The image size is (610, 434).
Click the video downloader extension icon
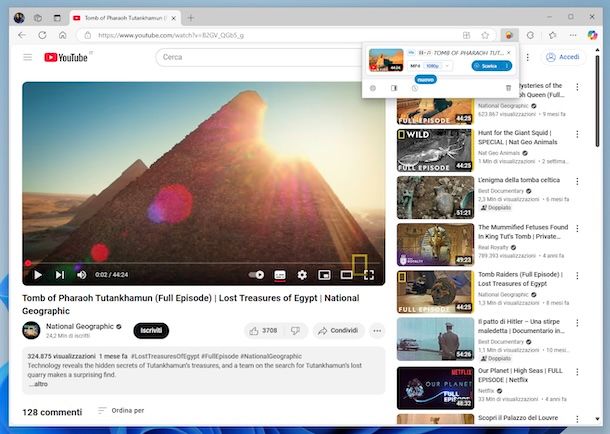(x=509, y=35)
